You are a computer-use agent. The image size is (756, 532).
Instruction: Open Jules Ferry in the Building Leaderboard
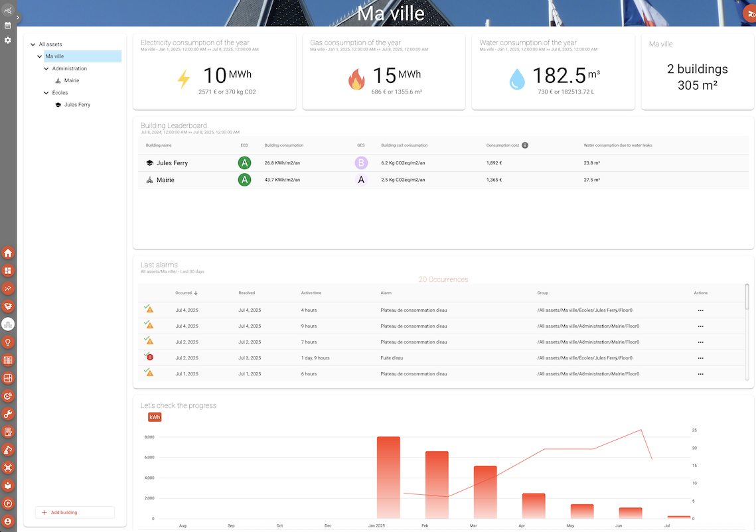click(x=172, y=163)
